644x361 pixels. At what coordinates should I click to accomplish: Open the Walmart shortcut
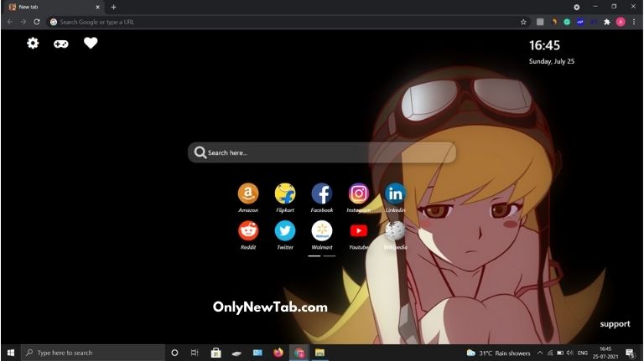[x=322, y=231]
